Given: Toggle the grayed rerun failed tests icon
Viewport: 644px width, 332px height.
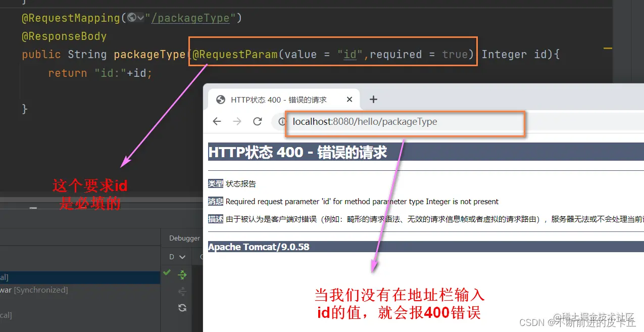Looking at the screenshot, I should 181,291.
